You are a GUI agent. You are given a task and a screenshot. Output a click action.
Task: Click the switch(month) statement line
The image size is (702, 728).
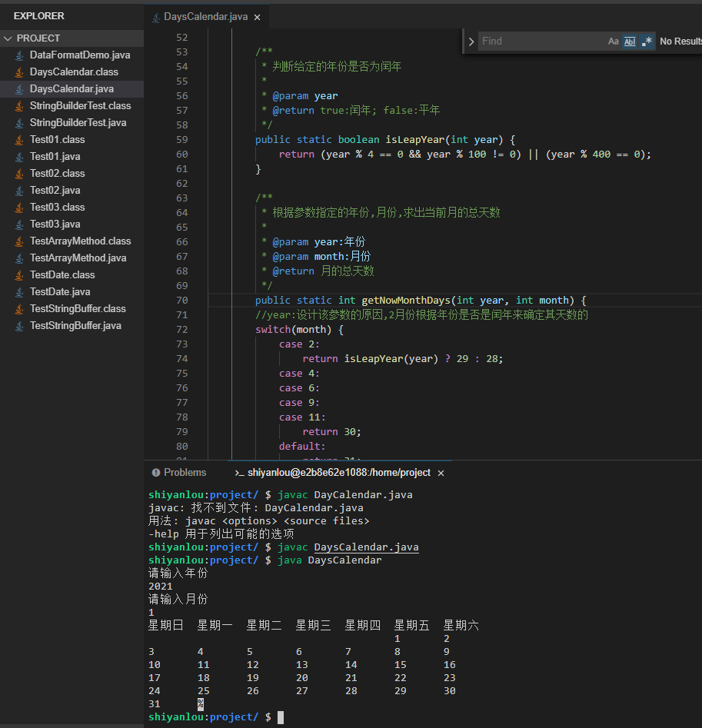coord(299,330)
